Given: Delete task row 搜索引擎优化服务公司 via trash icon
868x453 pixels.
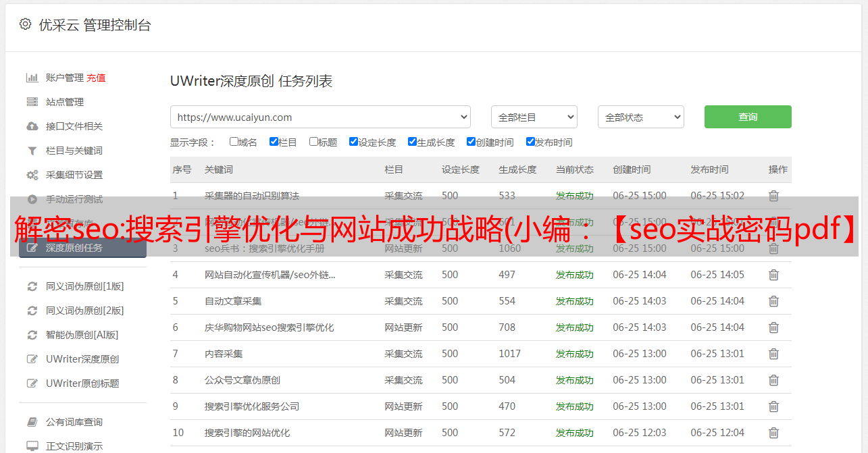Looking at the screenshot, I should pyautogui.click(x=773, y=406).
